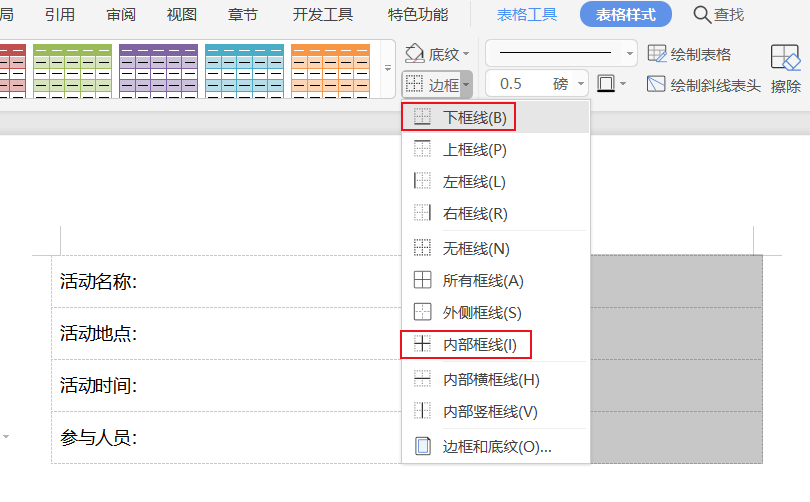Click the 查找 search button
Viewport: 810px width, 502px height.
tap(719, 14)
